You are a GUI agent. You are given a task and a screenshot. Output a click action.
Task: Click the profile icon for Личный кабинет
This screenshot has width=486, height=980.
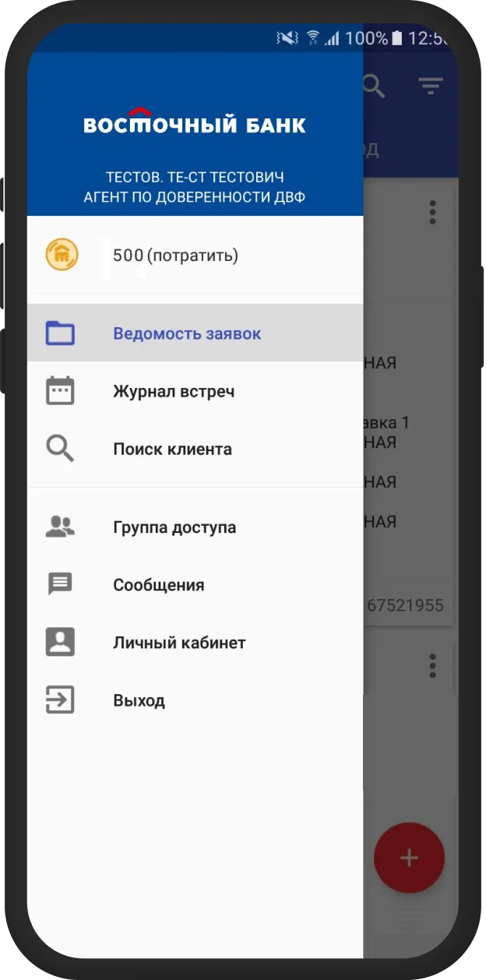pyautogui.click(x=60, y=643)
